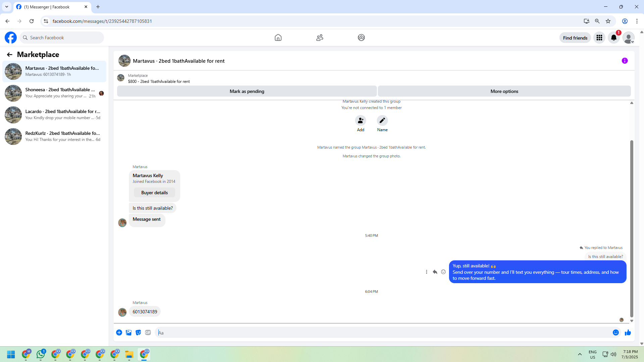Click the 'Is this still available?' message
The width and height of the screenshot is (644, 362).
pyautogui.click(x=153, y=208)
